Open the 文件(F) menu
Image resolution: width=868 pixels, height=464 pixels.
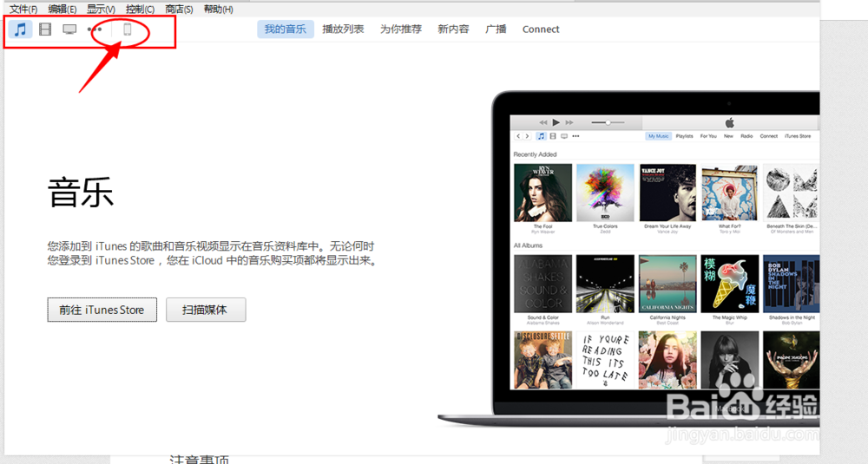pyautogui.click(x=23, y=10)
